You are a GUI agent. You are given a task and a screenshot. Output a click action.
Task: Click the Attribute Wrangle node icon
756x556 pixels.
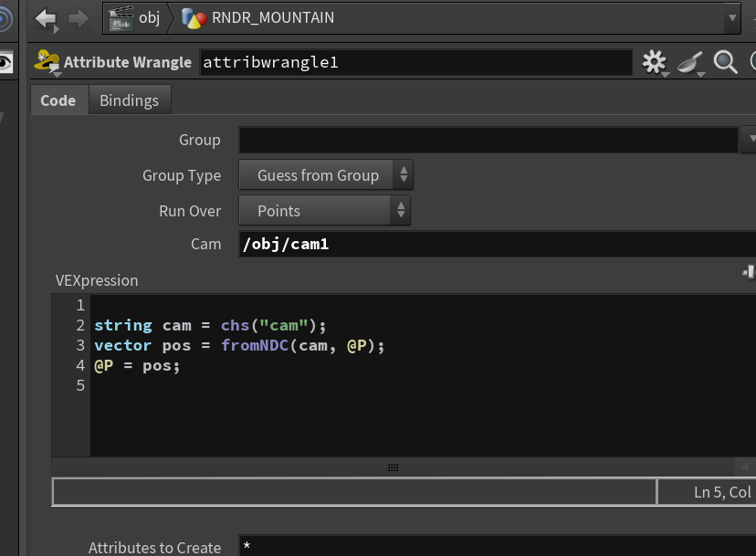(x=47, y=62)
